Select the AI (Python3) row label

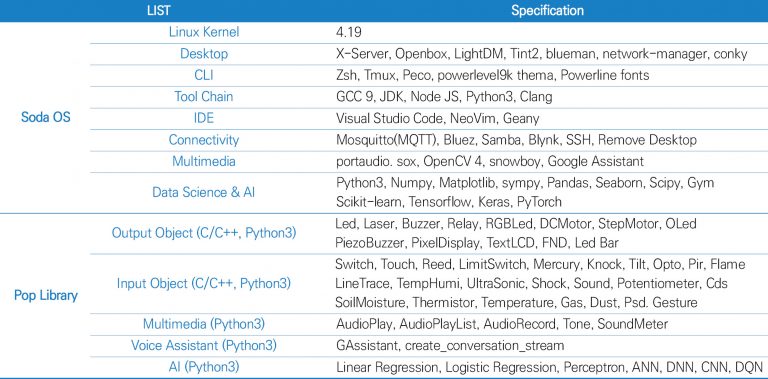[x=204, y=367]
